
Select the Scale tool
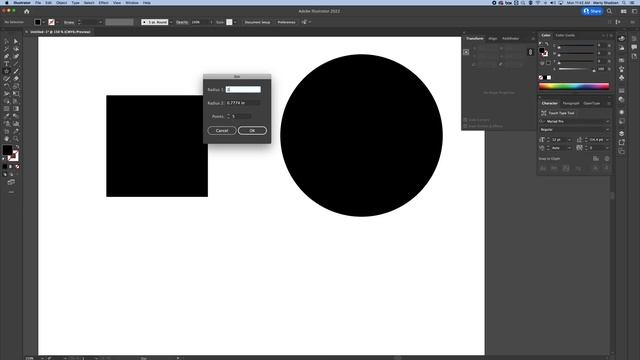(16, 86)
